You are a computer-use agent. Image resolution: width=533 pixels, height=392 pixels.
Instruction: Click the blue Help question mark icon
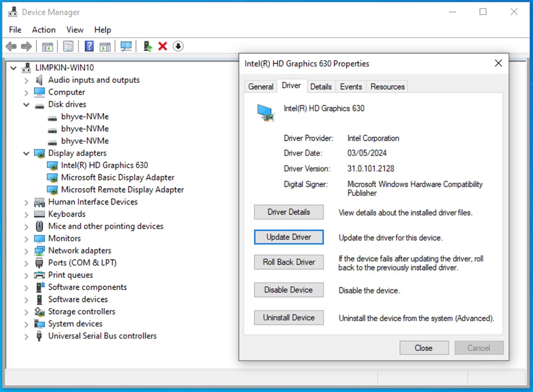[89, 47]
